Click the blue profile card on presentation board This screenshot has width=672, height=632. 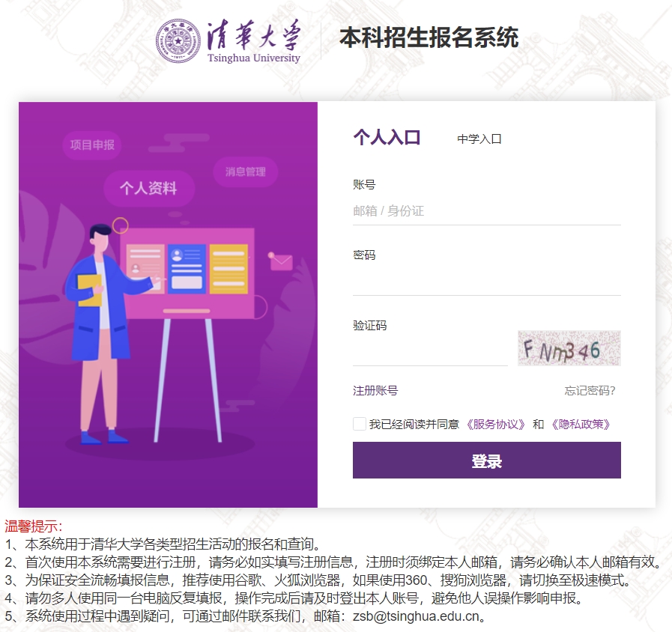187,269
